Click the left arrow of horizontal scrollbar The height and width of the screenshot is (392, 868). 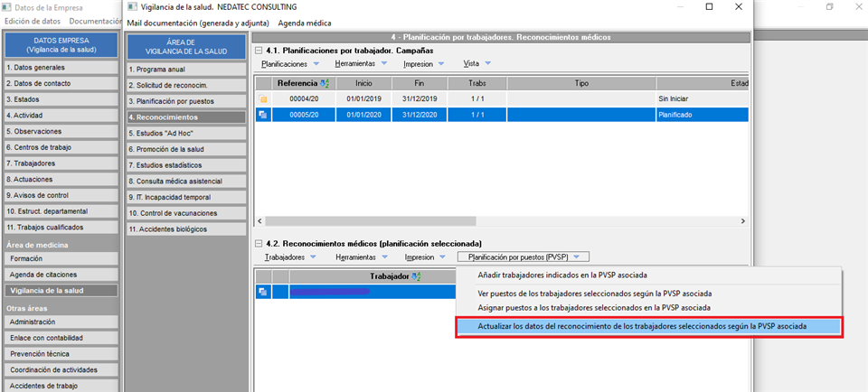(259, 220)
